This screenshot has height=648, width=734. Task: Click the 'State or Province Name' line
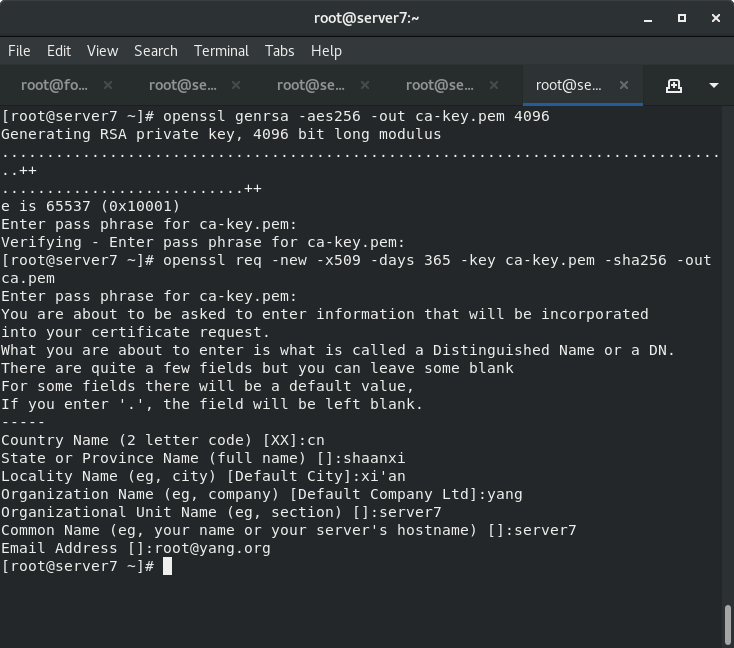203,458
